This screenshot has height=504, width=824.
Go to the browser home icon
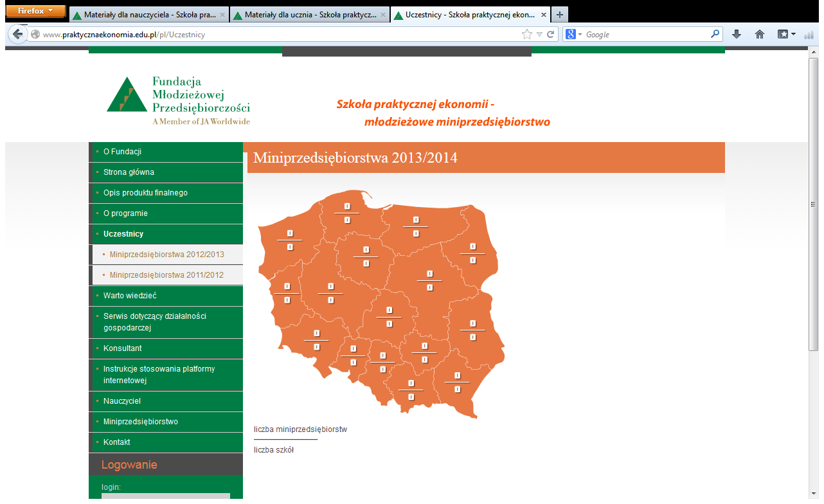coord(760,35)
